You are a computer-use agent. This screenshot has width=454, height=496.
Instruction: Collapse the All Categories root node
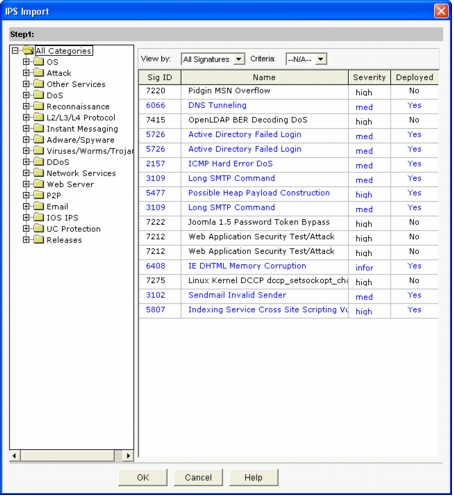(15, 51)
